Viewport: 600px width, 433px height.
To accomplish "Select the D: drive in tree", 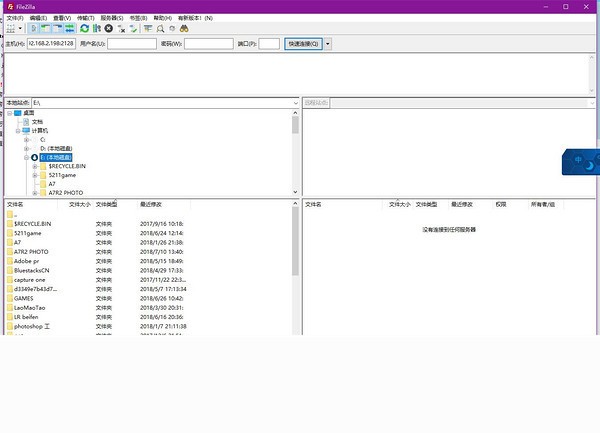I will pyautogui.click(x=56, y=148).
